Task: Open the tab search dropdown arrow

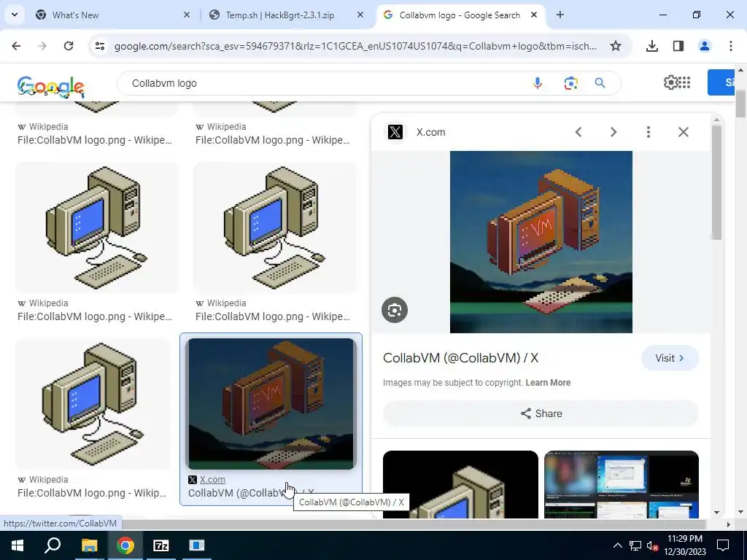Action: [x=15, y=15]
